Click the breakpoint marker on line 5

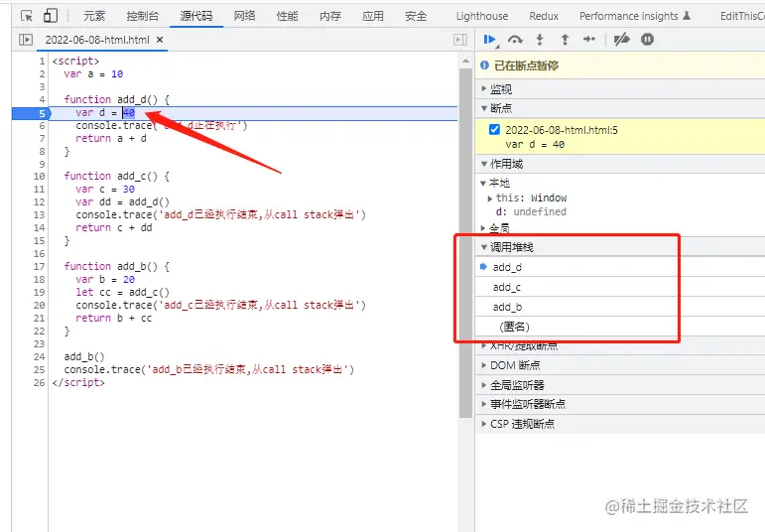coord(31,113)
